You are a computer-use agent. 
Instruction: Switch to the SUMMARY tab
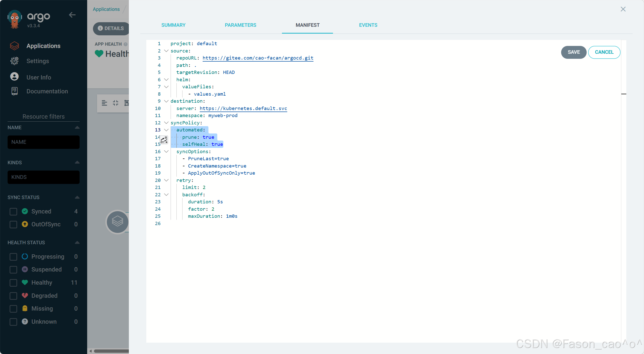[173, 25]
